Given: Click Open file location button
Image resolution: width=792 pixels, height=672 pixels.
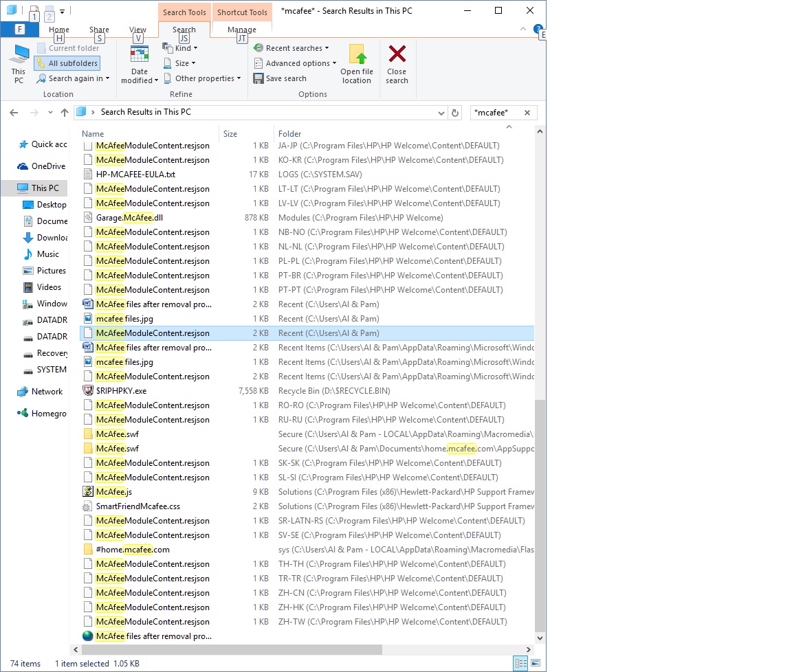Looking at the screenshot, I should (x=357, y=64).
